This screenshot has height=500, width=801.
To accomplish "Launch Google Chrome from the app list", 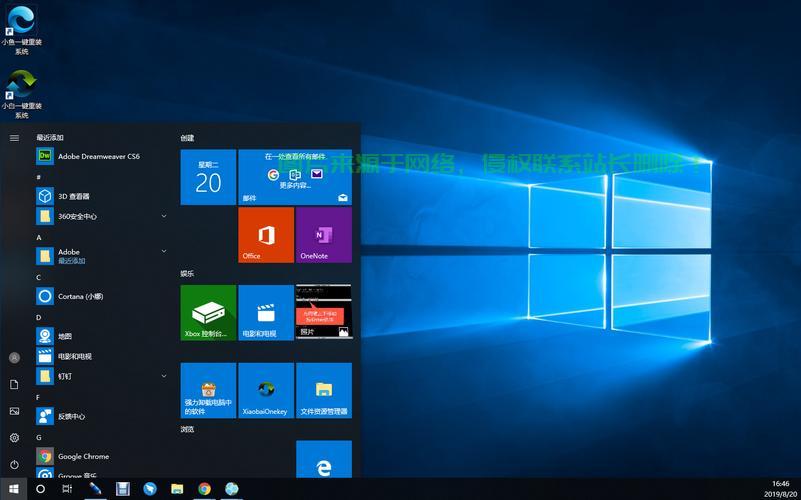I will point(102,456).
